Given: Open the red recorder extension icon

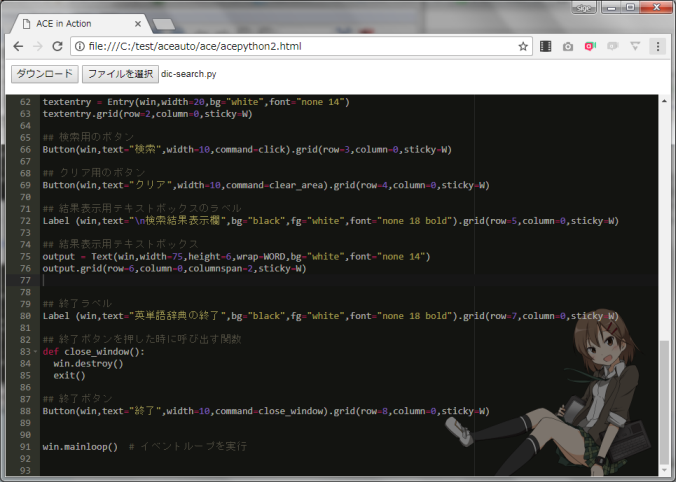Looking at the screenshot, I should 590,46.
